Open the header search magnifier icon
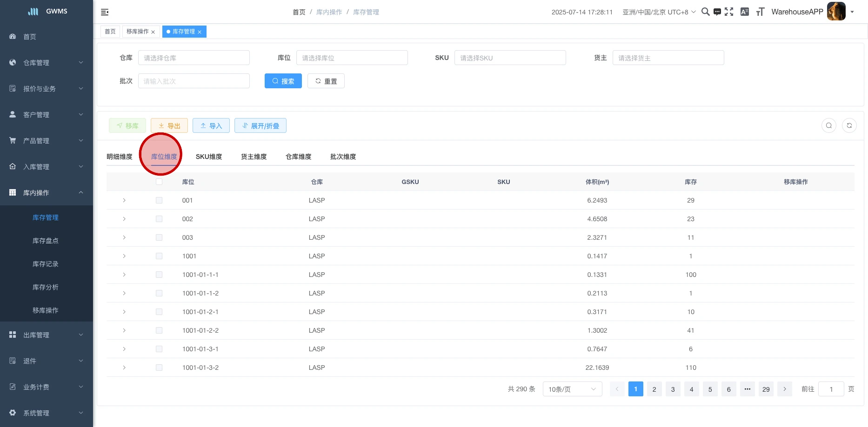 coord(705,12)
